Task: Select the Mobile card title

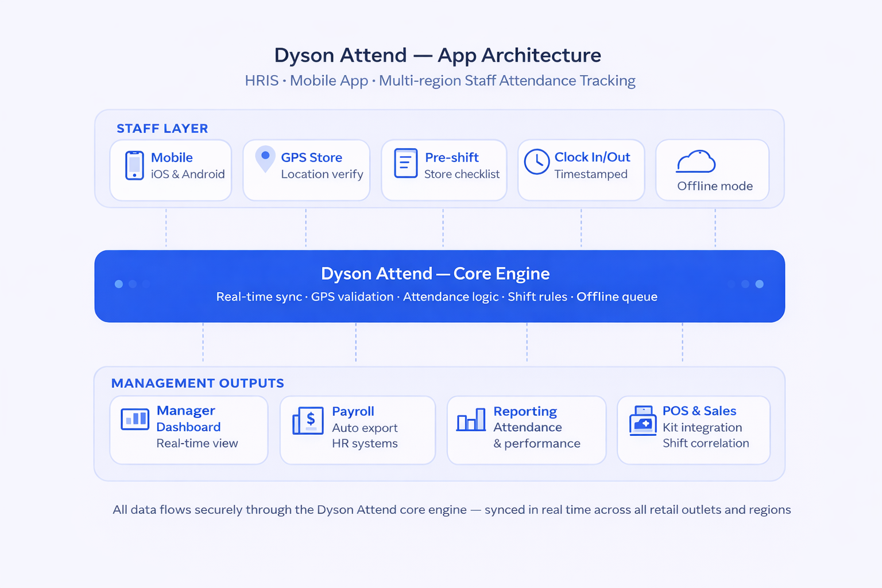Action: coord(172,157)
